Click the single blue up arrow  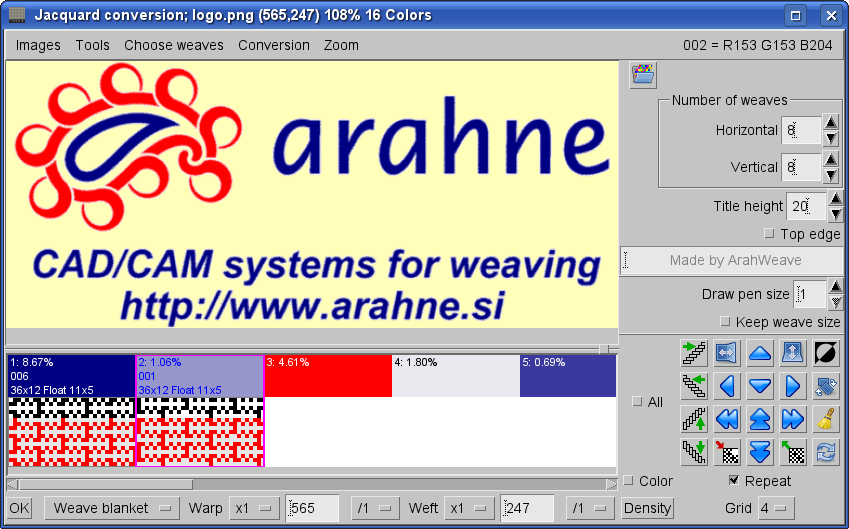[760, 353]
